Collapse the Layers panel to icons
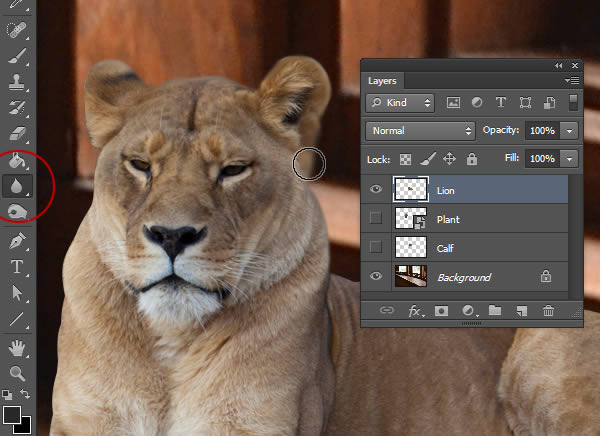 [559, 65]
